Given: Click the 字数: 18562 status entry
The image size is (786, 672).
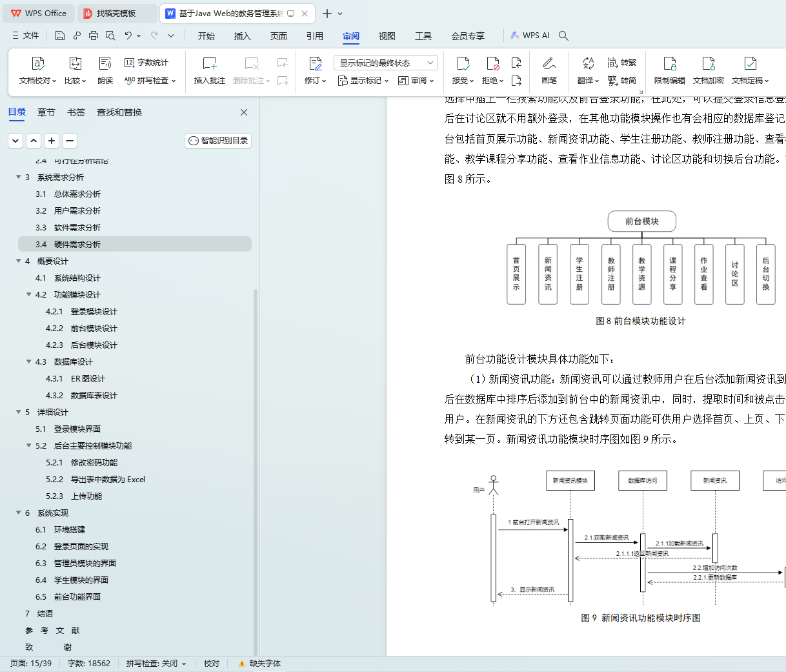Looking at the screenshot, I should pos(89,664).
